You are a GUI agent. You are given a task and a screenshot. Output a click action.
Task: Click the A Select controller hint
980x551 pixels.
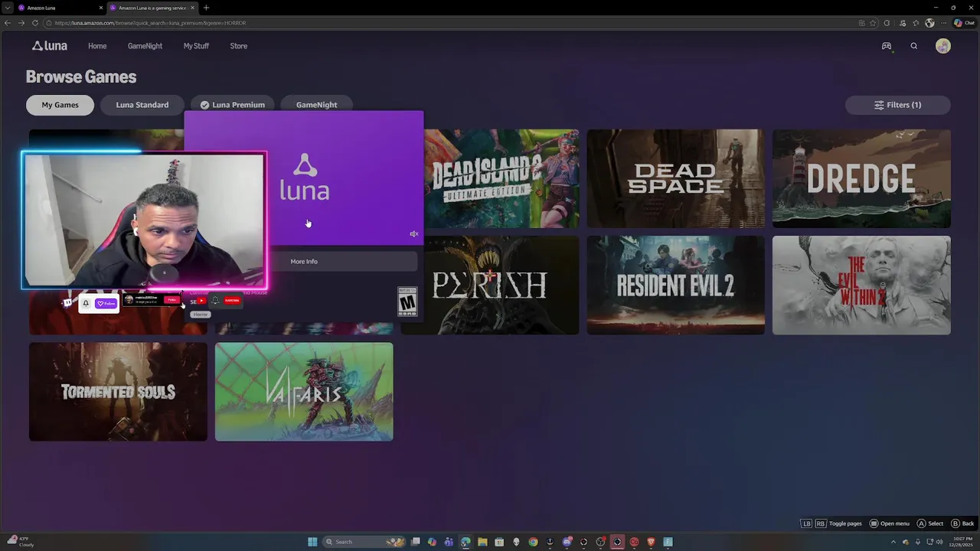[x=930, y=523]
